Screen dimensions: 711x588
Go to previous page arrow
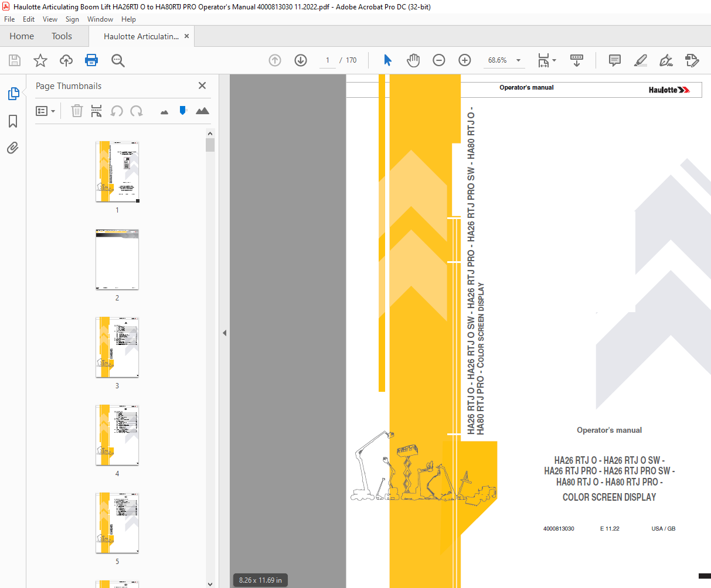tap(275, 60)
